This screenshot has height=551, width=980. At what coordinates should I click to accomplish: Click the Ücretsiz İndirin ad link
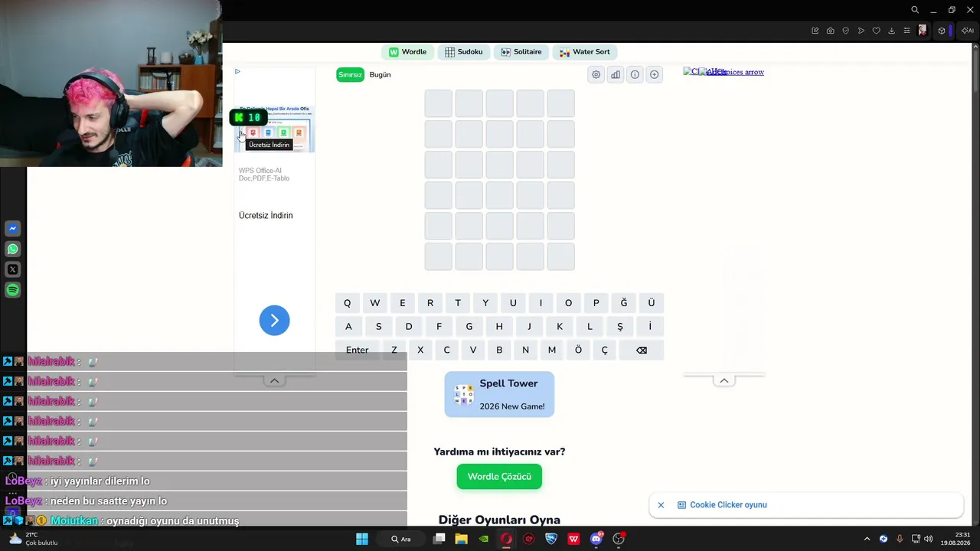(x=266, y=215)
